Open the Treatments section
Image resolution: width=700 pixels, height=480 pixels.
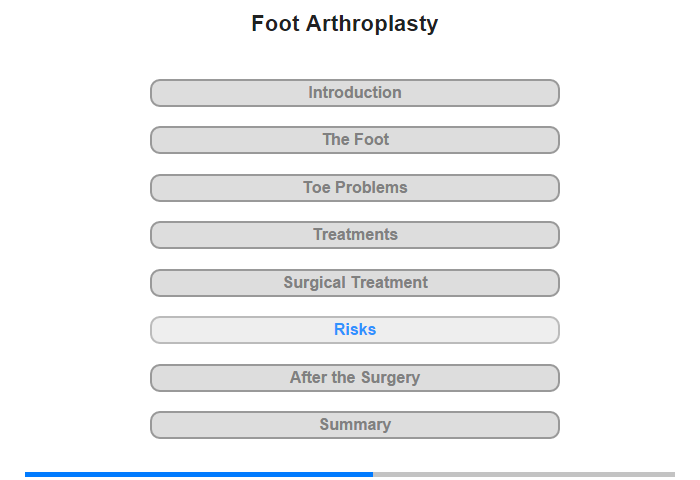pos(355,235)
